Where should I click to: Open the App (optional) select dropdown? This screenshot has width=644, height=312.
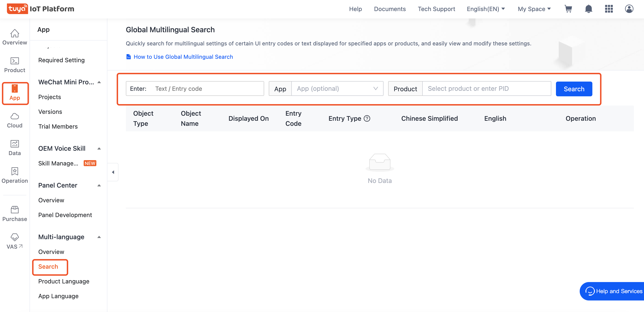[x=337, y=88]
